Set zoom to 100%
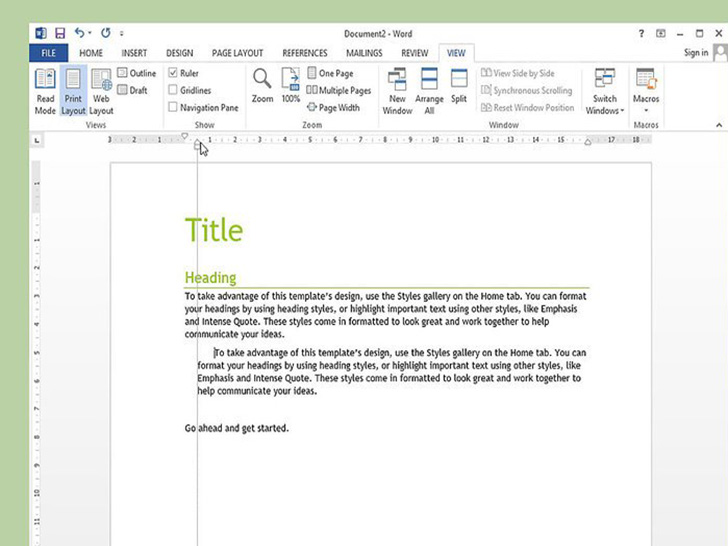Image resolution: width=728 pixels, height=546 pixels. (x=290, y=86)
